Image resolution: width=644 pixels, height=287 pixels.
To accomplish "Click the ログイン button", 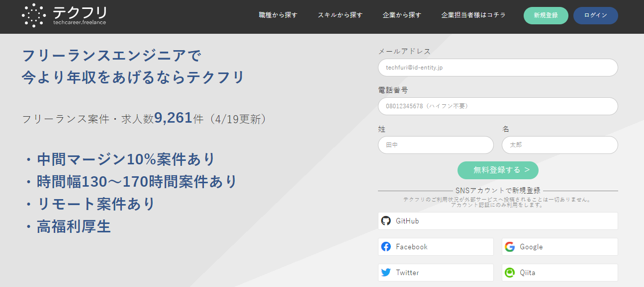I will point(596,15).
